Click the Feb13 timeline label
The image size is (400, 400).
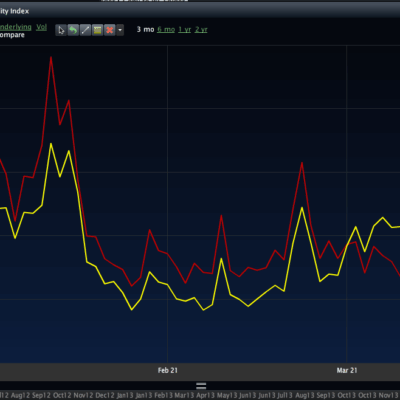click(164, 396)
